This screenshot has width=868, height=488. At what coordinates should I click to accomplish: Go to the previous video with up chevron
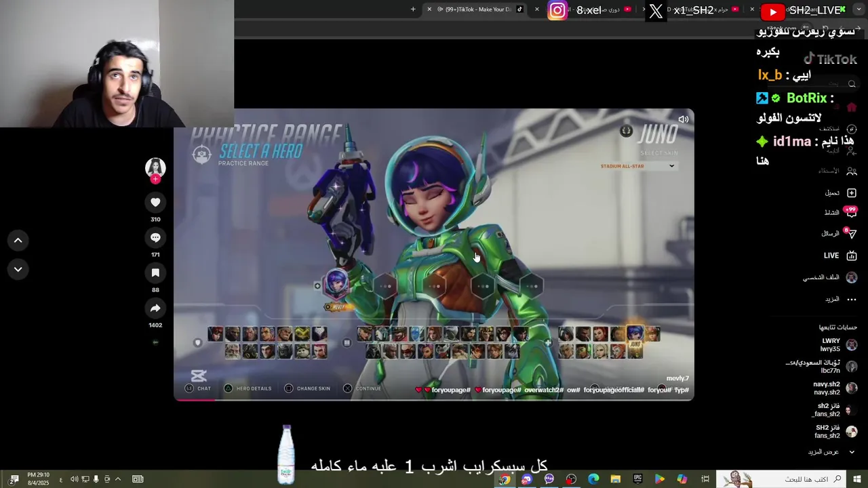[x=18, y=240]
